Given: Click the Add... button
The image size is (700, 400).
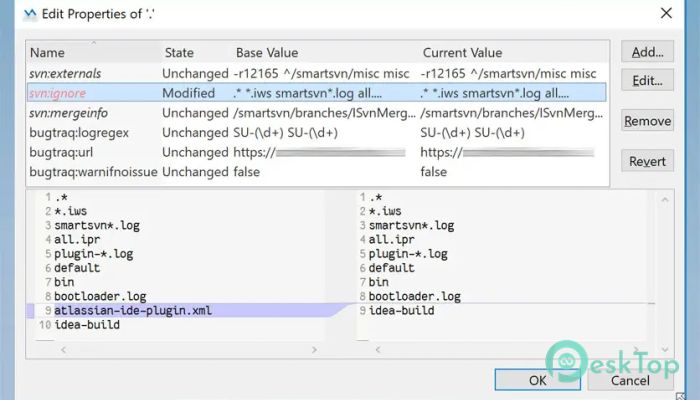Looking at the screenshot, I should point(647,52).
